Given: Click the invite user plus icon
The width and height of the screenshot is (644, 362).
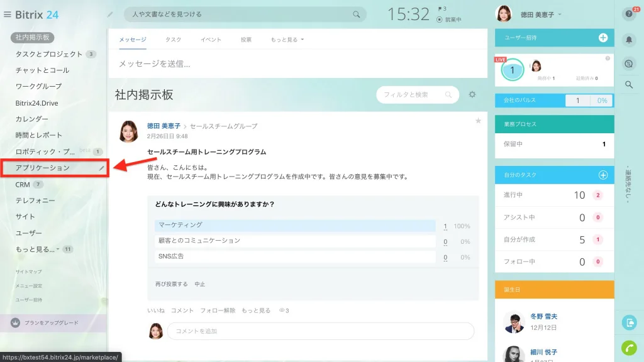Looking at the screenshot, I should point(603,38).
